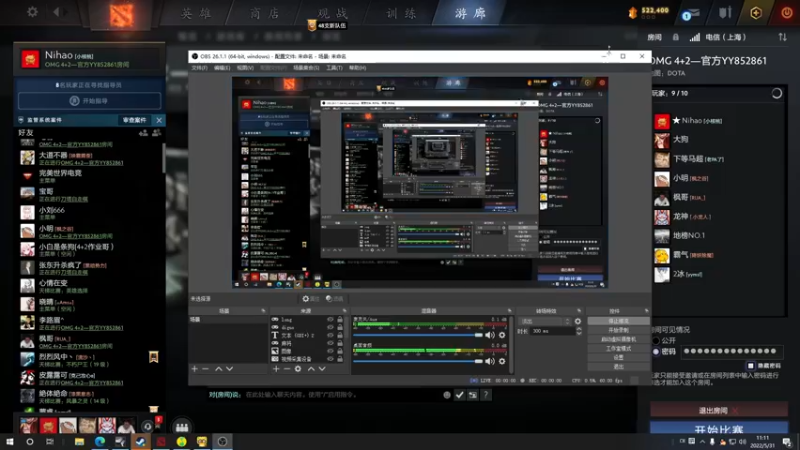
Task: Open the Dota Plus hexagon icon
Action: [x=756, y=13]
